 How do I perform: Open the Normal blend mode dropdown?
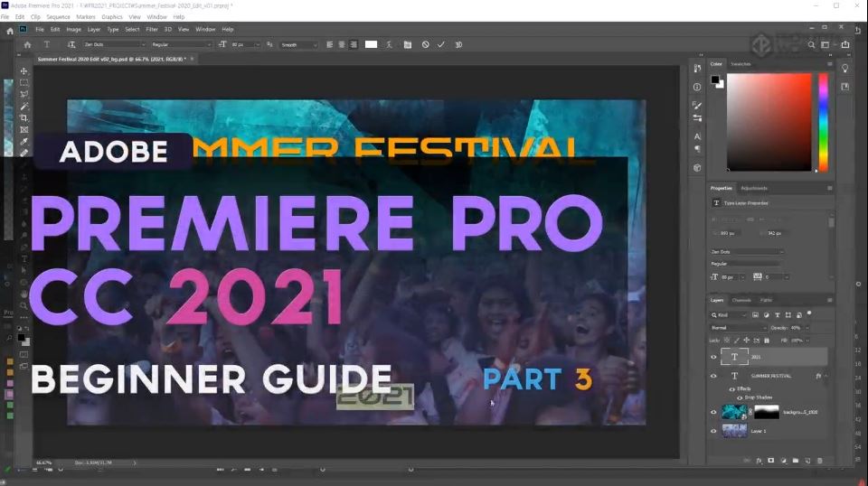pyautogui.click(x=739, y=328)
